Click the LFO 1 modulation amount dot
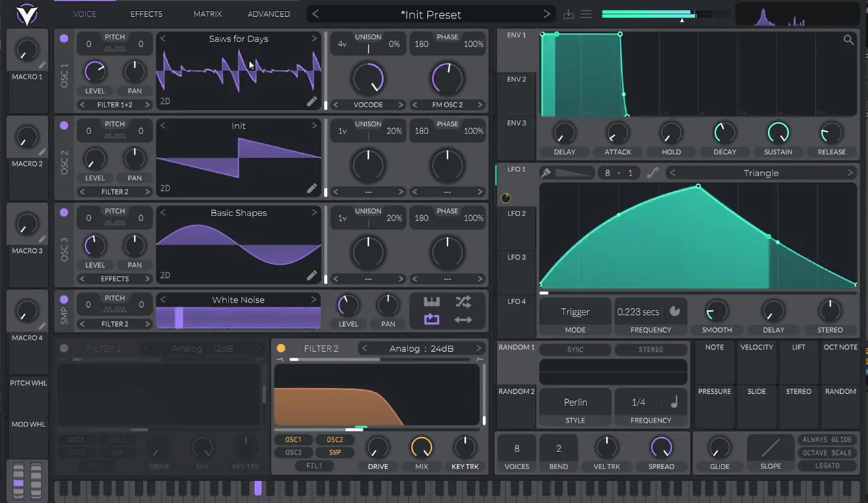Viewport: 868px width, 503px height. pos(505,199)
